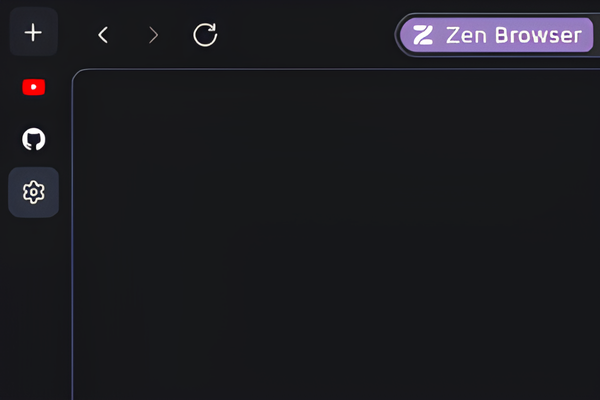Open a new tab with the plus button
This screenshot has width=600, height=400.
click(x=34, y=32)
